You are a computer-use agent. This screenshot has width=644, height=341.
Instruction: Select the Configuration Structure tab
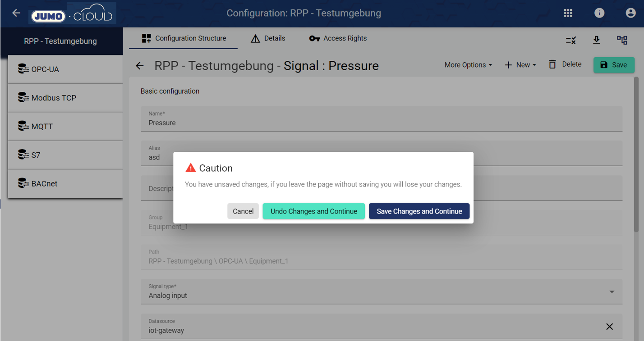pos(184,38)
